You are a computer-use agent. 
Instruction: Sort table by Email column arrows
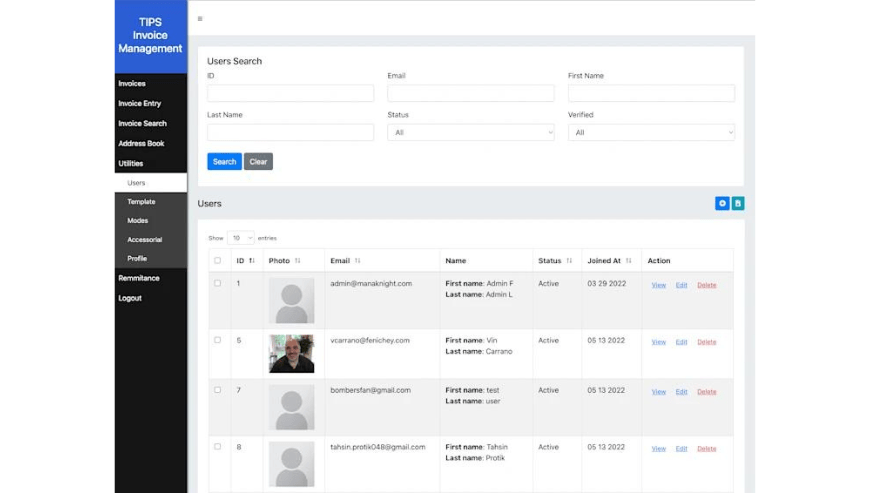pyautogui.click(x=357, y=261)
